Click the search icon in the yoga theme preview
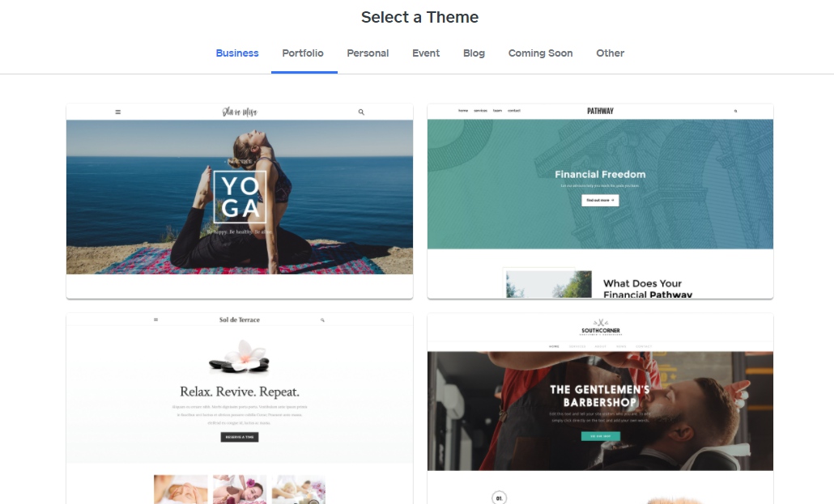834x504 pixels. (361, 112)
